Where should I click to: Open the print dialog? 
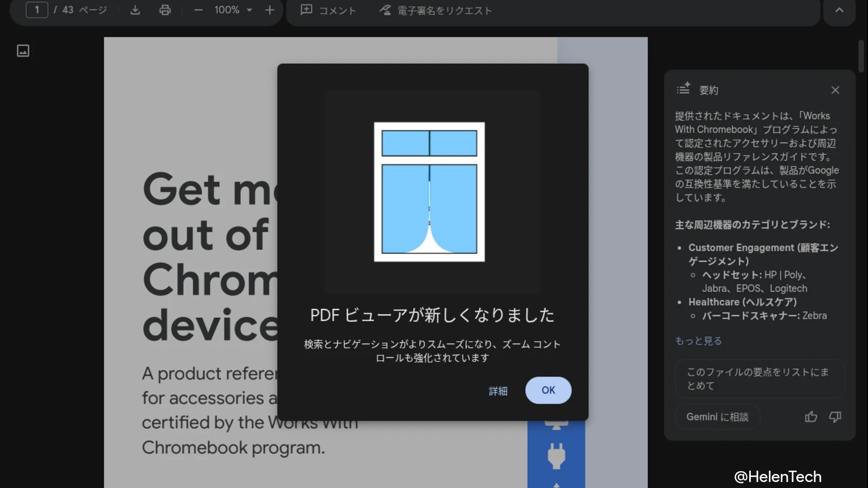(165, 10)
